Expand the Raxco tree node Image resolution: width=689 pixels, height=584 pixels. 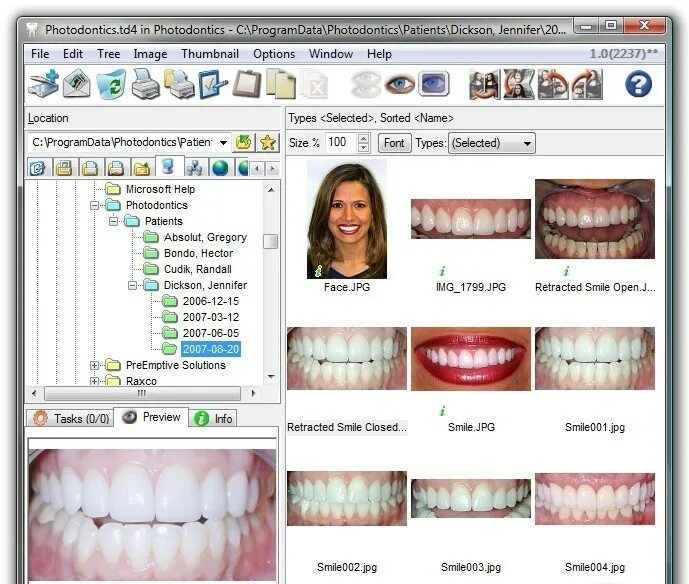[x=94, y=381]
